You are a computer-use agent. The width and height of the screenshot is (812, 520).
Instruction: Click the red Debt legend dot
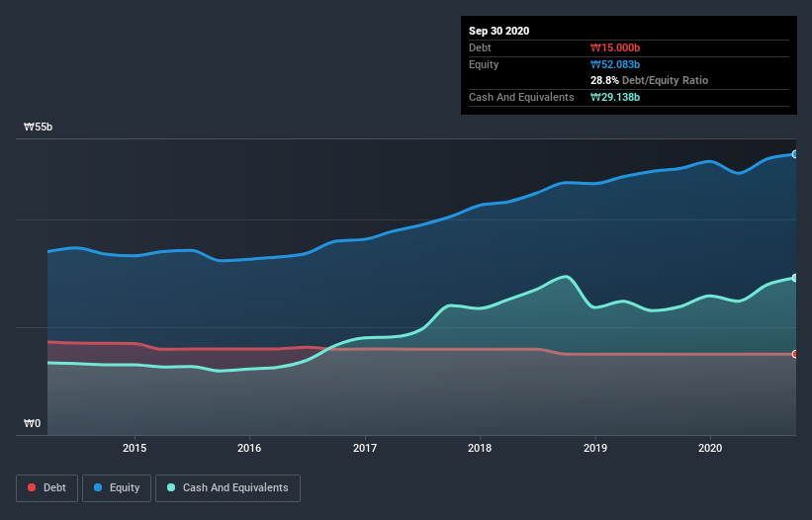pos(32,487)
